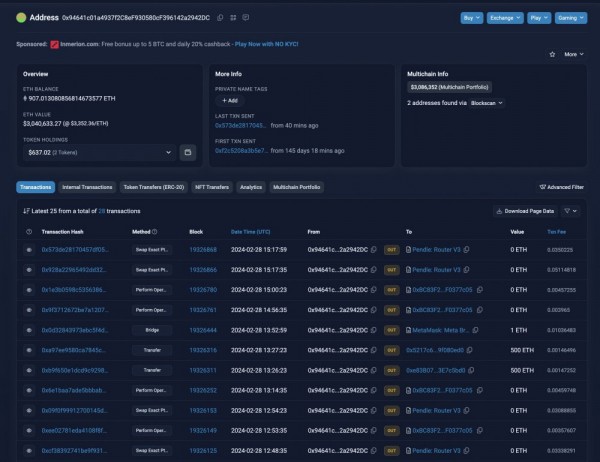Open the Blockscan explorer dropdown
The image size is (600, 462).
point(485,102)
